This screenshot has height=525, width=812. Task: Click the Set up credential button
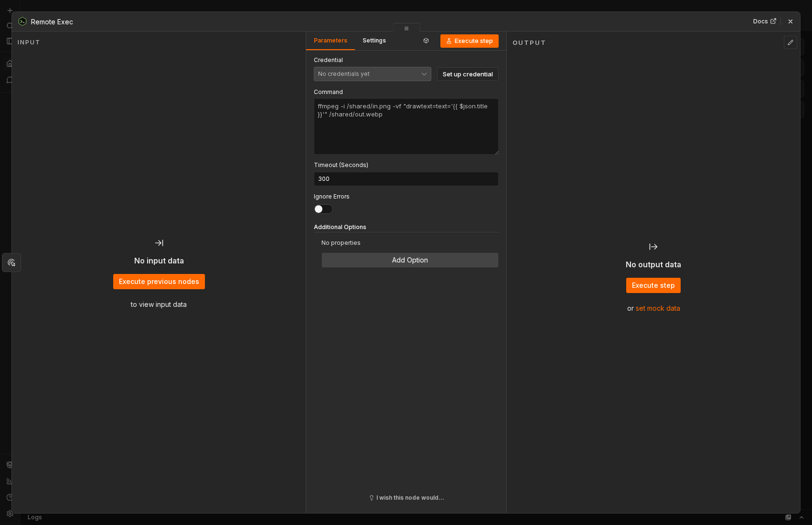click(x=468, y=74)
